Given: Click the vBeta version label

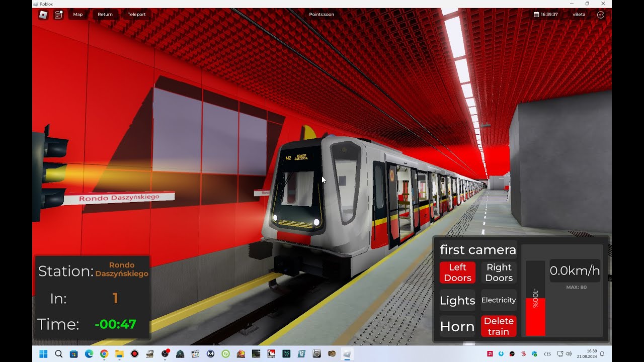Looking at the screenshot, I should (579, 15).
